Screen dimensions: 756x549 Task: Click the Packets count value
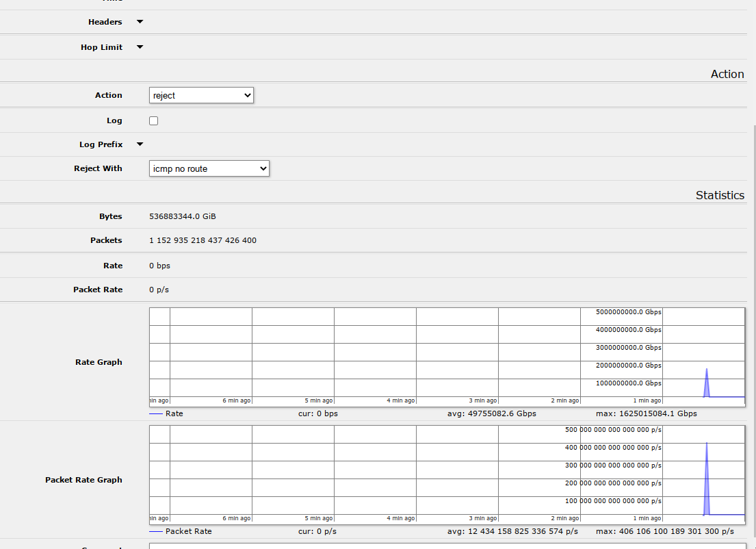pyautogui.click(x=203, y=240)
